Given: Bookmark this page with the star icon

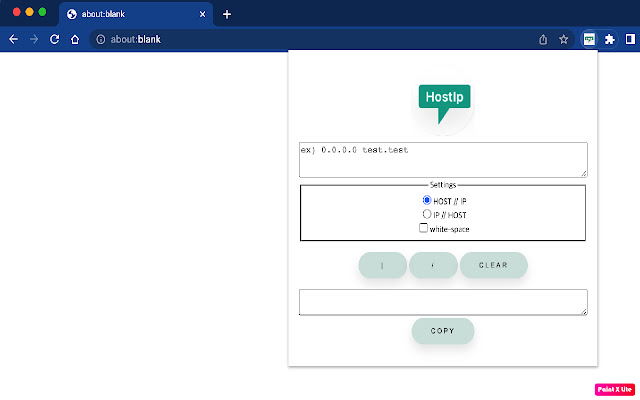Looking at the screenshot, I should point(564,39).
